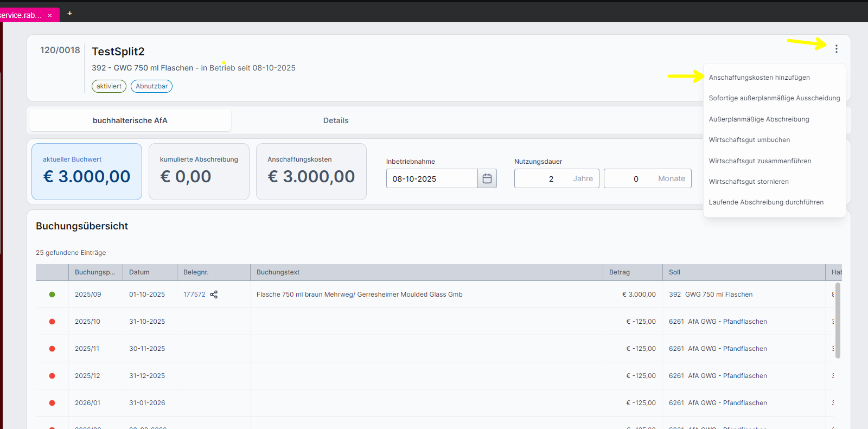
Task: Open the three-dot options menu
Action: tap(836, 49)
